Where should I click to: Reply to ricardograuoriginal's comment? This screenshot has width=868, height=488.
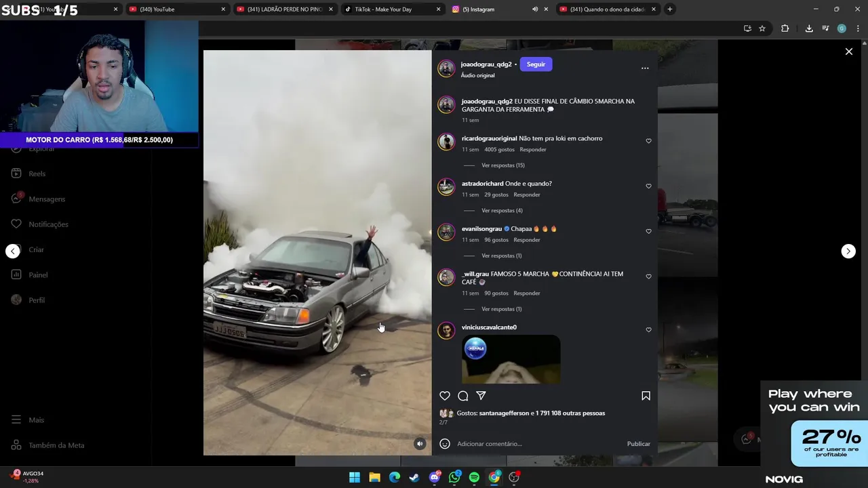[x=533, y=150]
